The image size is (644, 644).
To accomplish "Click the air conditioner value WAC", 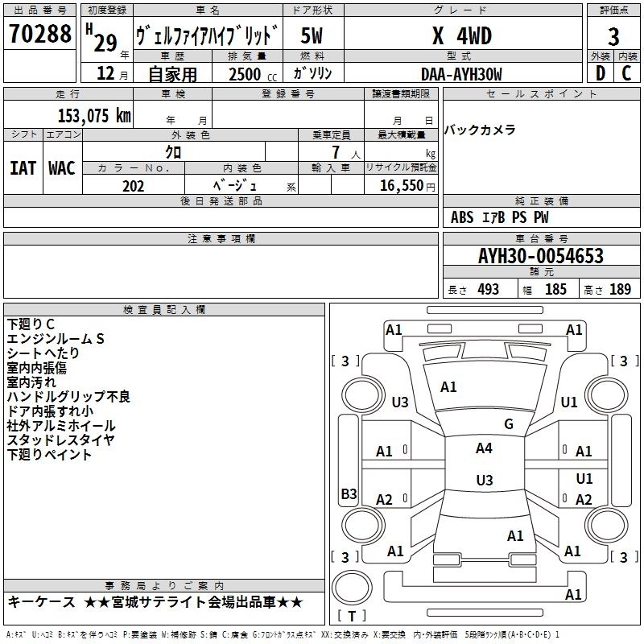I will tap(62, 168).
